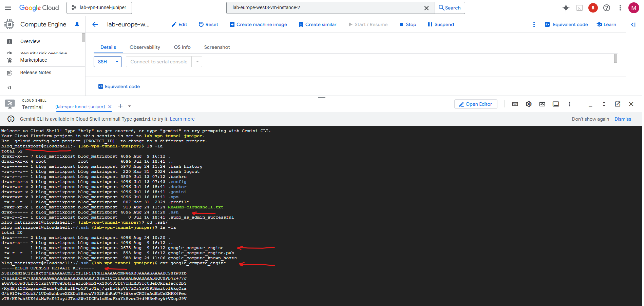Viewport: 644px width, 306px height.
Task: Open Cloud Shell more options menu
Action: pos(569,104)
